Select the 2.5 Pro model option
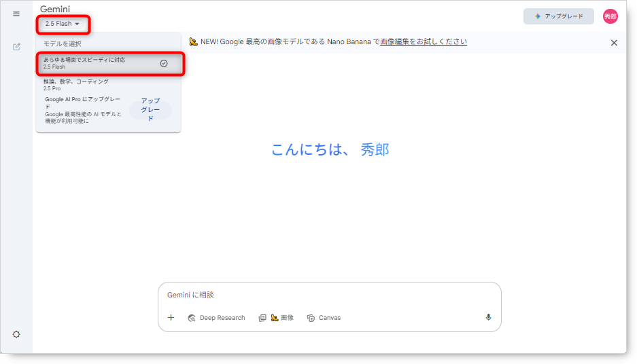 pyautogui.click(x=109, y=85)
